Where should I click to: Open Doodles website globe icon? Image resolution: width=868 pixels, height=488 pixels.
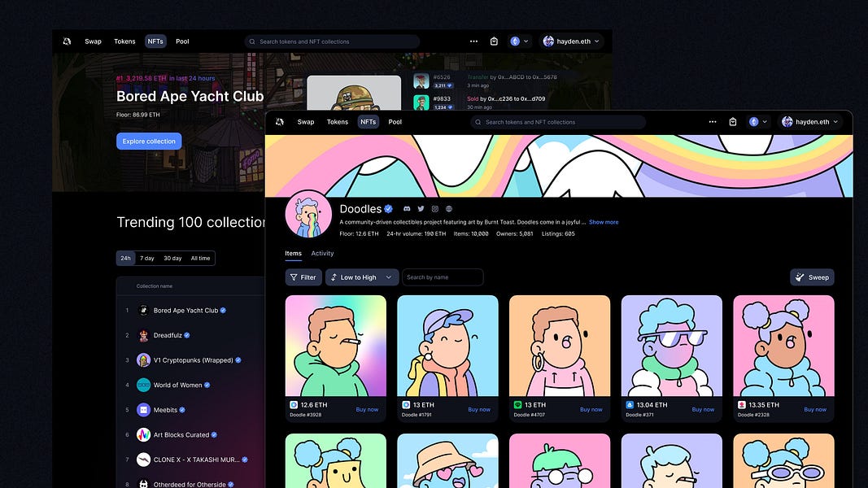pos(448,209)
